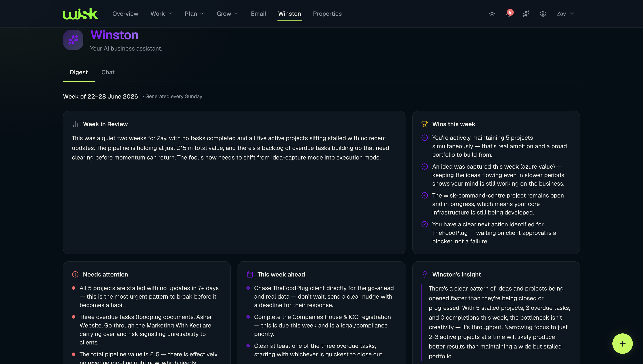This screenshot has height=364, width=643.
Task: Click the Needs attention heading
Action: pos(105,274)
